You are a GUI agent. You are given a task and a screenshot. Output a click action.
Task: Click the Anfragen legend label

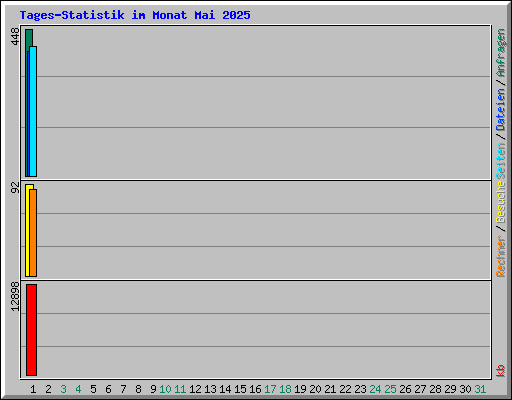tap(500, 53)
